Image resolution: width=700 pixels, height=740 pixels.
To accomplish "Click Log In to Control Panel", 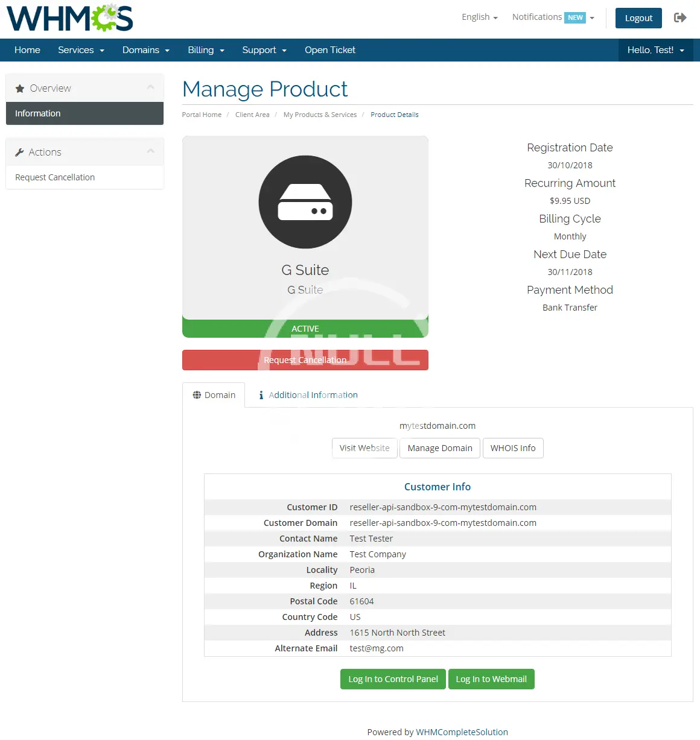I will point(393,679).
